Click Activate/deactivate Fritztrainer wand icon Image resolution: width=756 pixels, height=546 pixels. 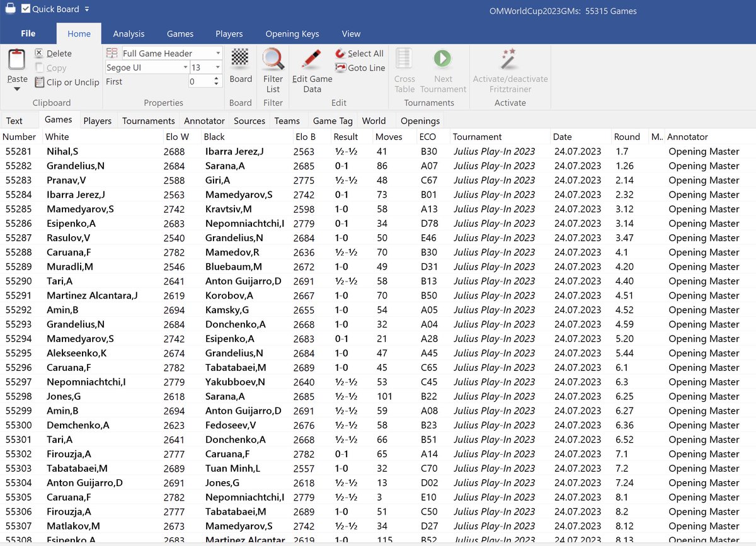[510, 60]
